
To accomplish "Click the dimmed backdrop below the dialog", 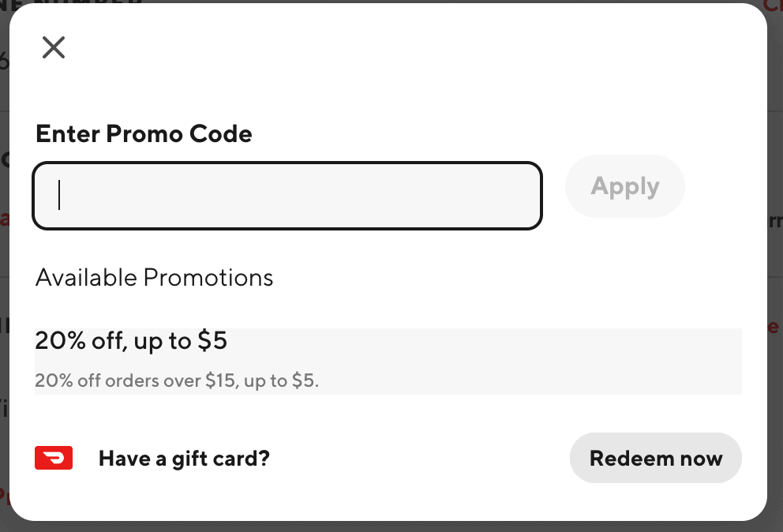I will [x=391, y=527].
